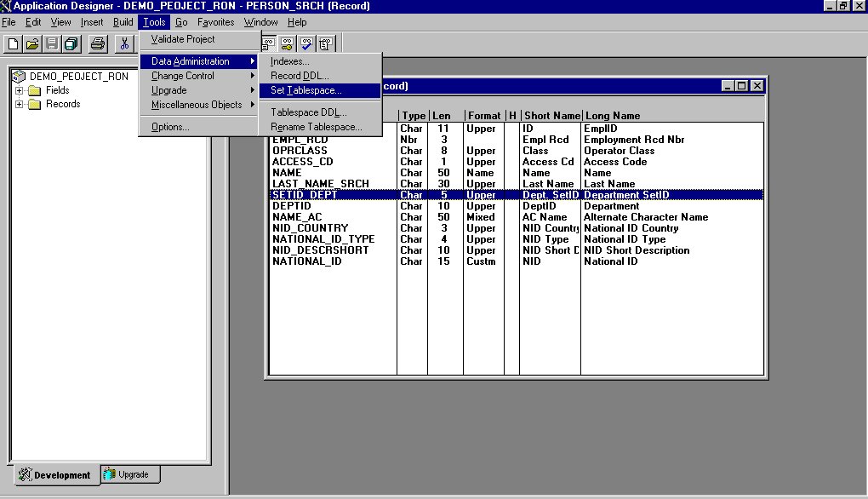The image size is (868, 499).
Task: Open the Upgrade submenu
Action: 199,90
